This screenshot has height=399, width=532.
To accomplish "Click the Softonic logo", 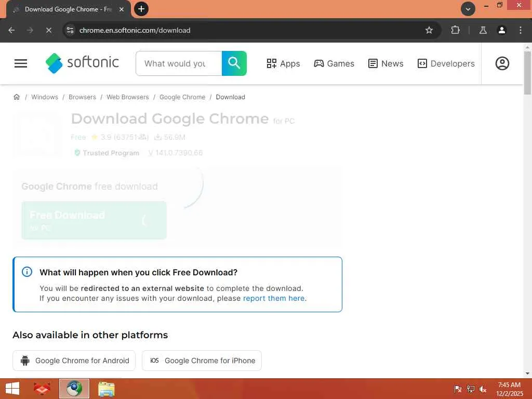I will pos(82,63).
